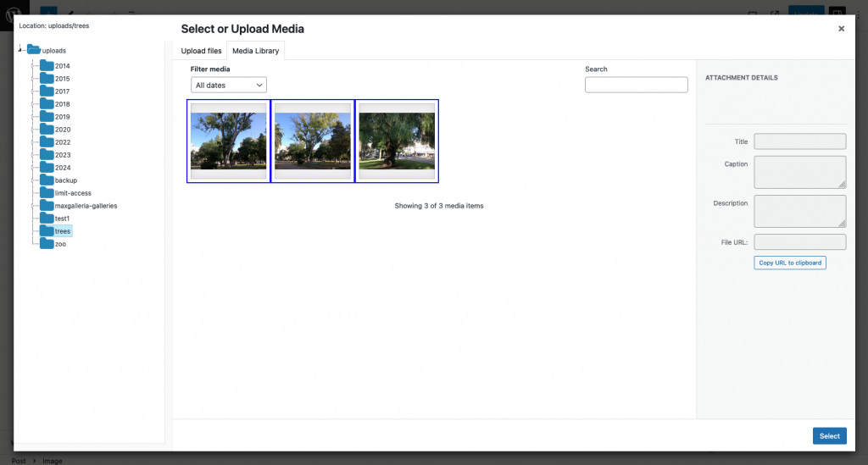This screenshot has height=465, width=868.
Task: Click the zoo folder icon
Action: [x=47, y=244]
